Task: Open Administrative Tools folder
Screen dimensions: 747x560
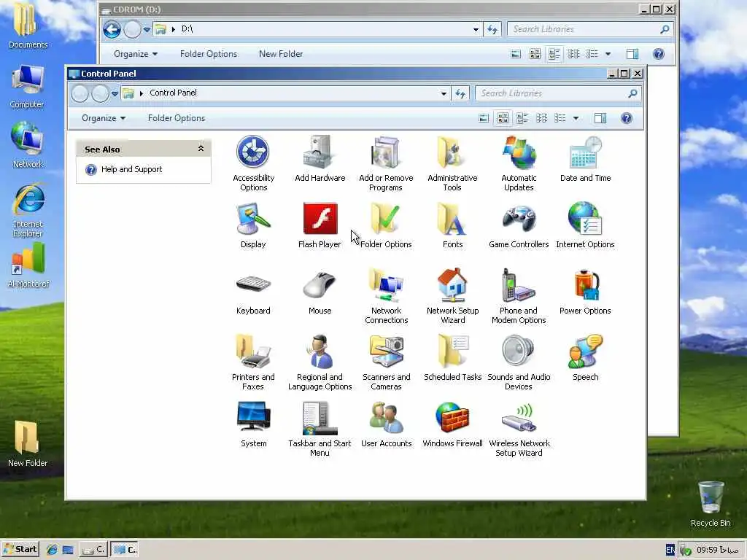Action: (x=452, y=163)
